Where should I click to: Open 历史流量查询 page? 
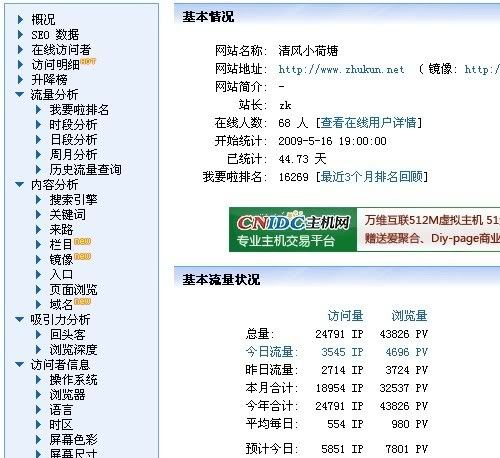[85, 169]
